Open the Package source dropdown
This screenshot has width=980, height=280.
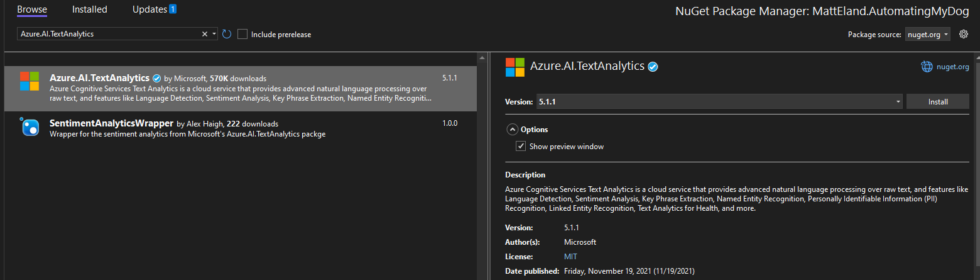[x=927, y=35]
